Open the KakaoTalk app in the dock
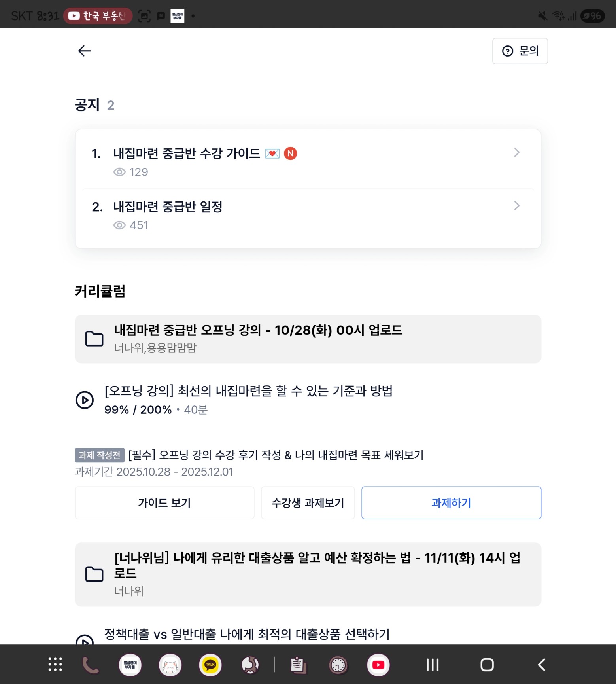 click(210, 665)
